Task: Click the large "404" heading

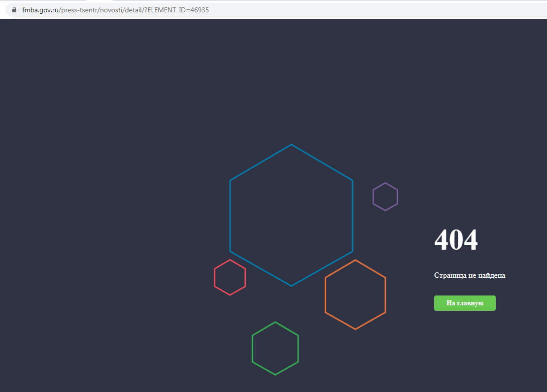Action: 456,240
